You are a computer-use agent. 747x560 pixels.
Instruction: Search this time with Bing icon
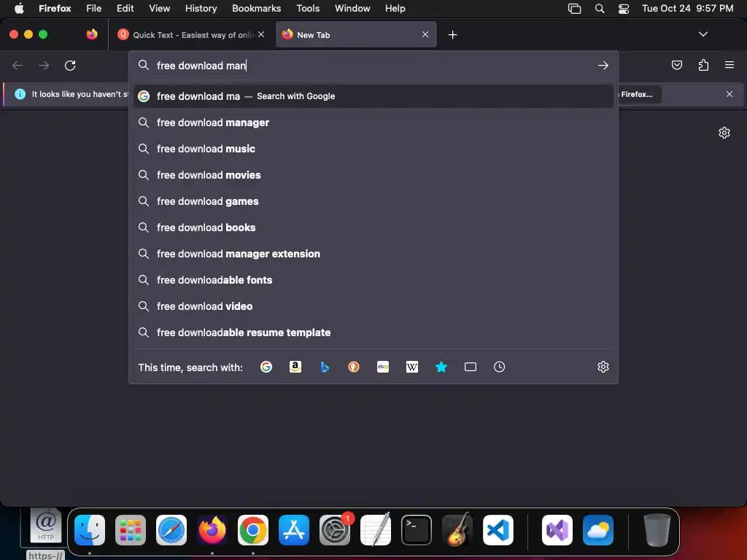point(325,367)
